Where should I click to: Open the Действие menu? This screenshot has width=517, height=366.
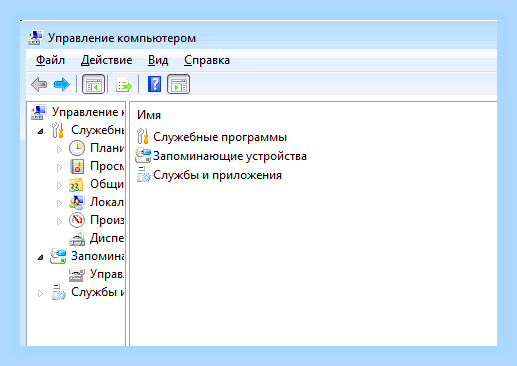pos(106,60)
